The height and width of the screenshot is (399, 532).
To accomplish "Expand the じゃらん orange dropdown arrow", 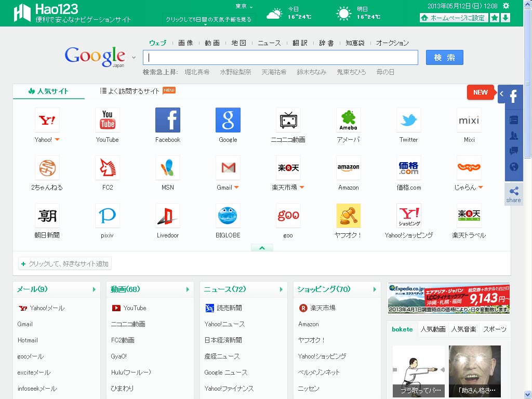I will click(481, 188).
